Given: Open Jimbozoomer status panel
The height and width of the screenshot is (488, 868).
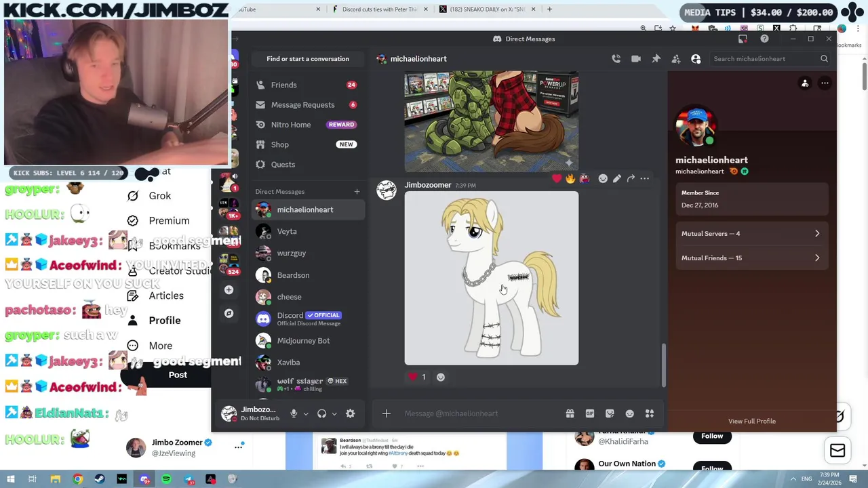Looking at the screenshot, I should [250, 413].
